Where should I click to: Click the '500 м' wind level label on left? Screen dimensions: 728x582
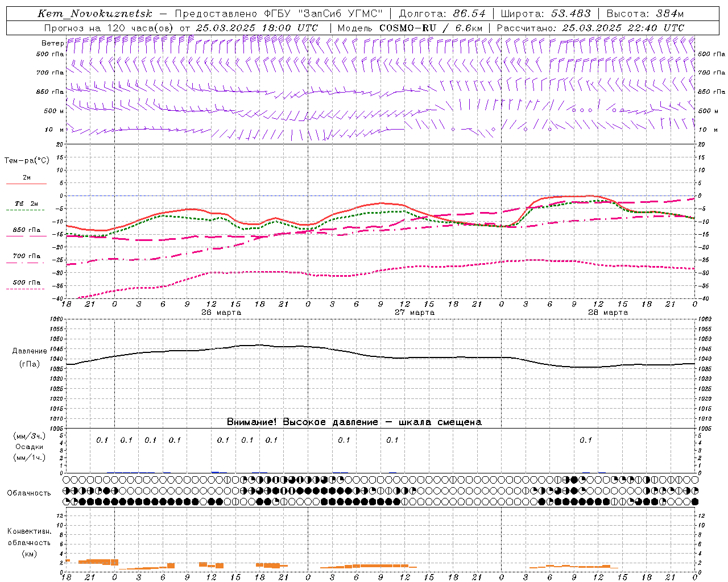click(x=54, y=111)
